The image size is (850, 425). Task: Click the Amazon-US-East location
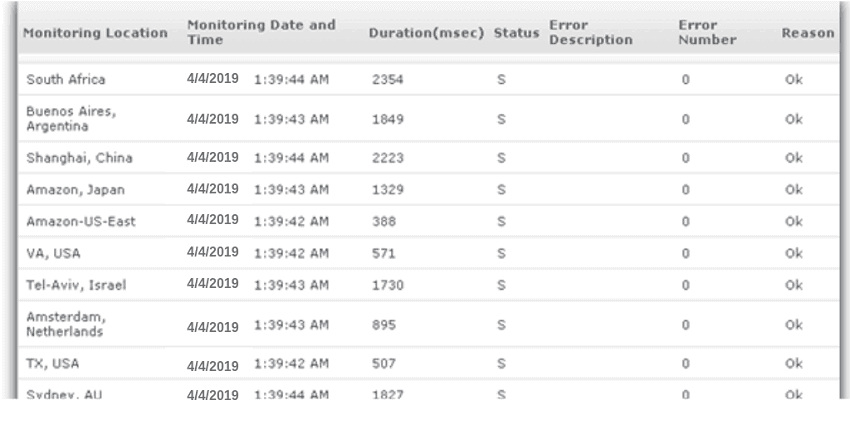click(x=81, y=221)
